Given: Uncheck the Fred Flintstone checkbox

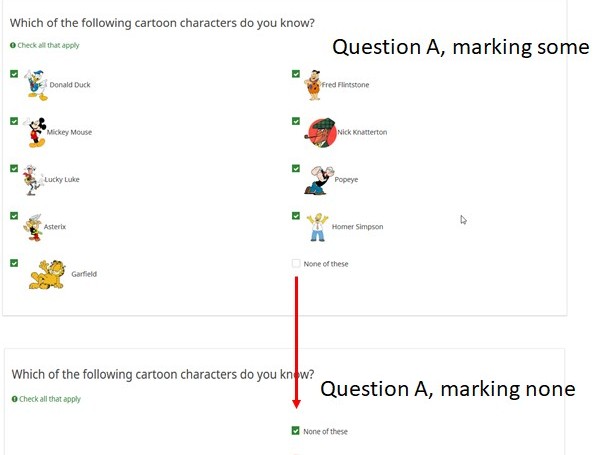Looking at the screenshot, I should (296, 73).
